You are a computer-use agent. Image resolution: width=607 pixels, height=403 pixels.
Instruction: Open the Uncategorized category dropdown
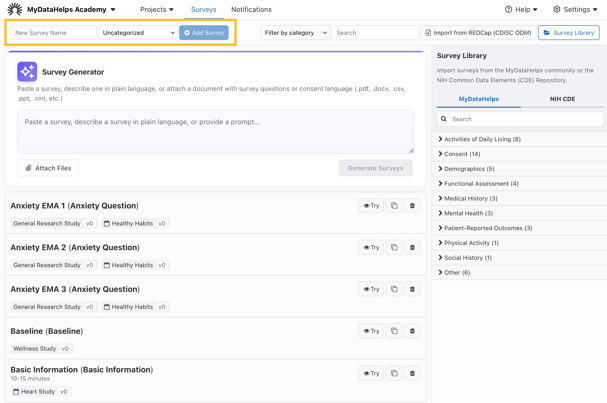(138, 33)
